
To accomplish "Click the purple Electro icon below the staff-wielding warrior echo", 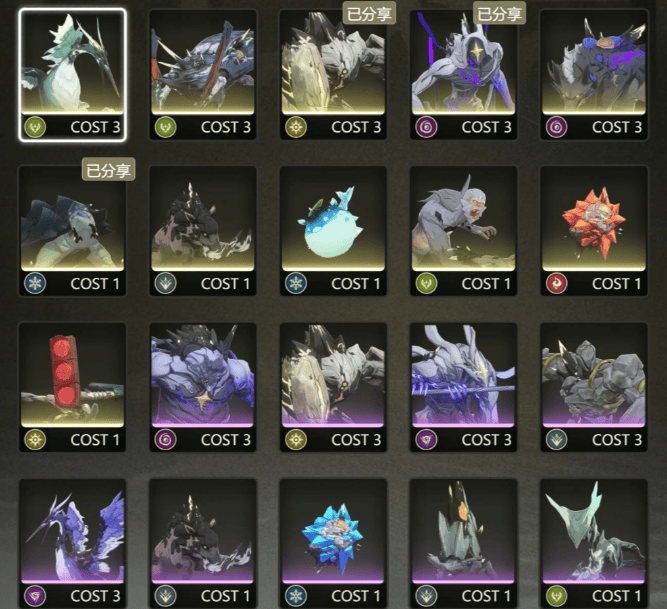I will [x=426, y=440].
